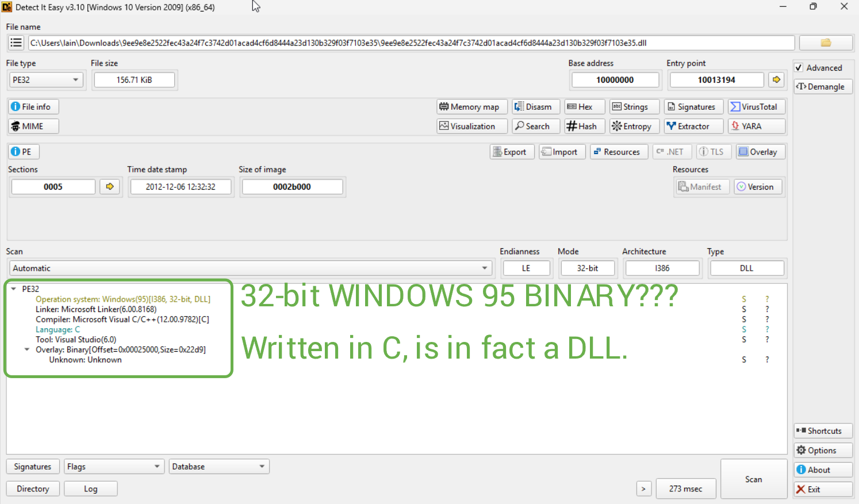Click the Directory button
859x504 pixels.
[33, 489]
